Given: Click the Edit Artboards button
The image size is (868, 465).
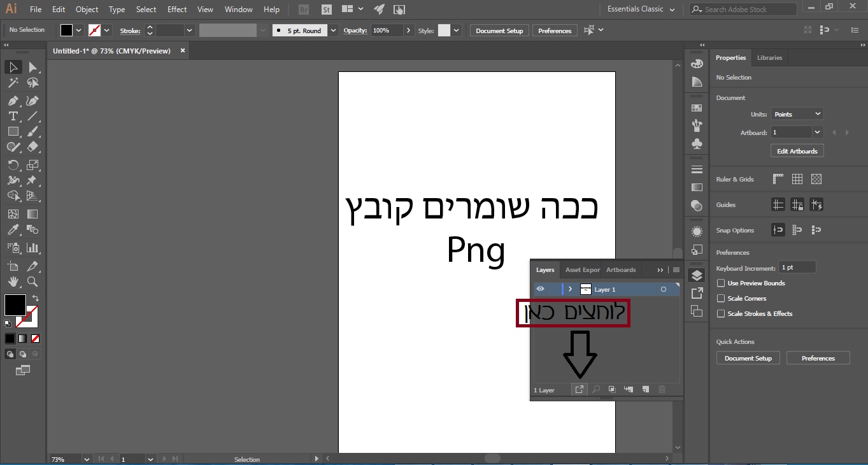Looking at the screenshot, I should tap(797, 150).
